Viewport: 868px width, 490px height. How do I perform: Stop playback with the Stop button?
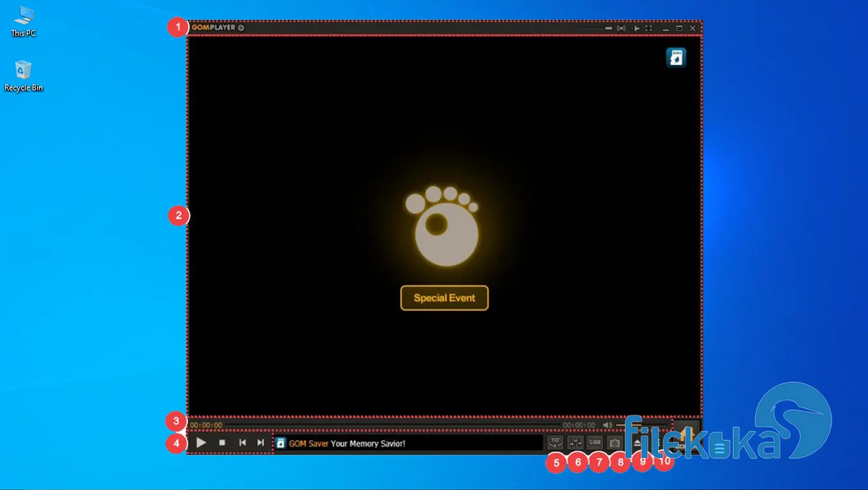222,443
